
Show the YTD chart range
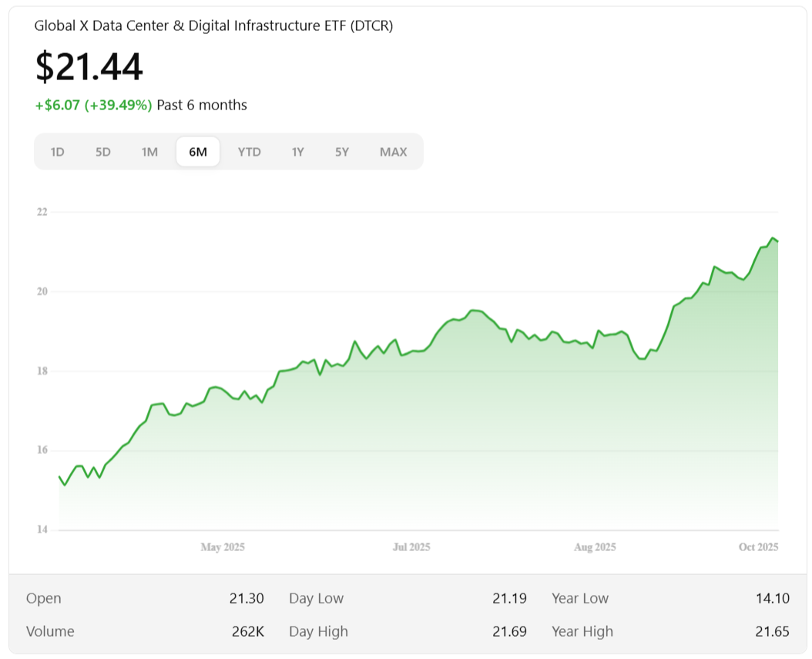pos(249,152)
